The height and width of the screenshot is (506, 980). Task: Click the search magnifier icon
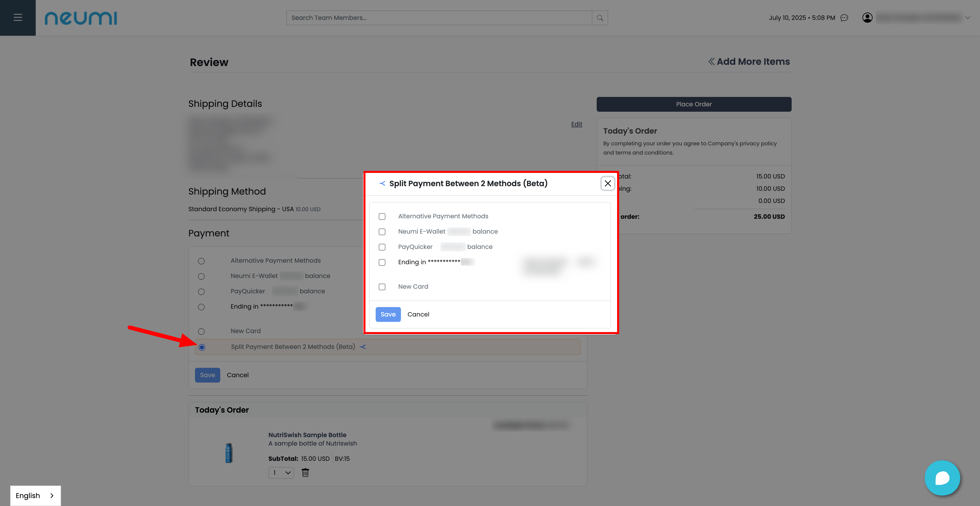click(x=600, y=18)
